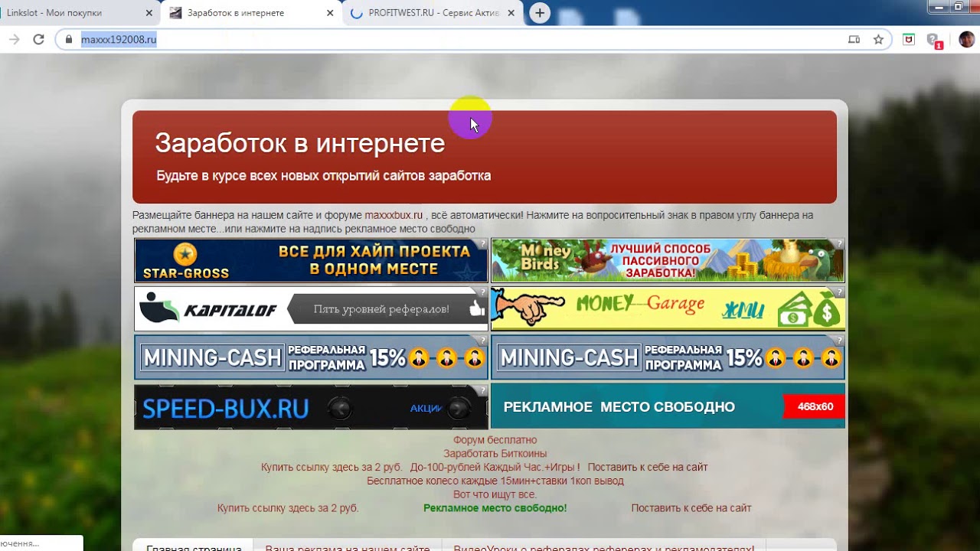Open the Kapitalof referral banner
This screenshot has height=551, width=980.
pyautogui.click(x=311, y=309)
